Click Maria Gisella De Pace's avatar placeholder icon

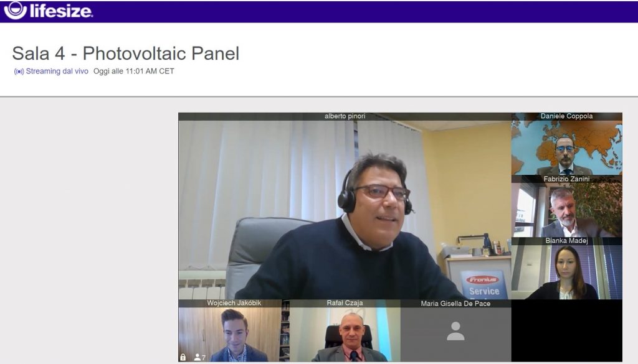click(455, 331)
